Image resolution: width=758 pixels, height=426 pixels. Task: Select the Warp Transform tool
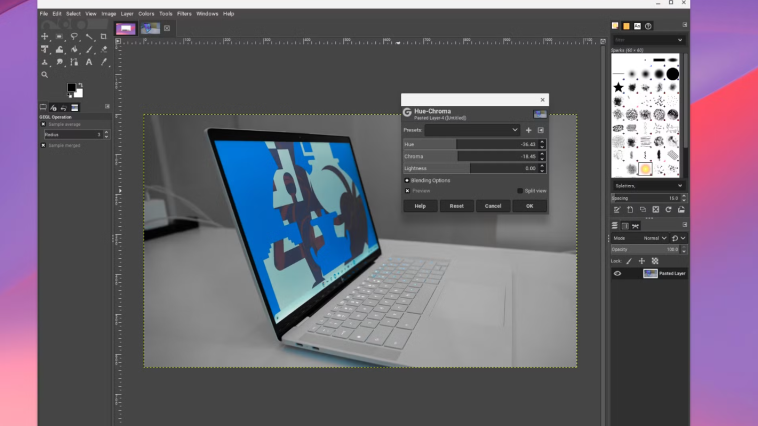[59, 49]
